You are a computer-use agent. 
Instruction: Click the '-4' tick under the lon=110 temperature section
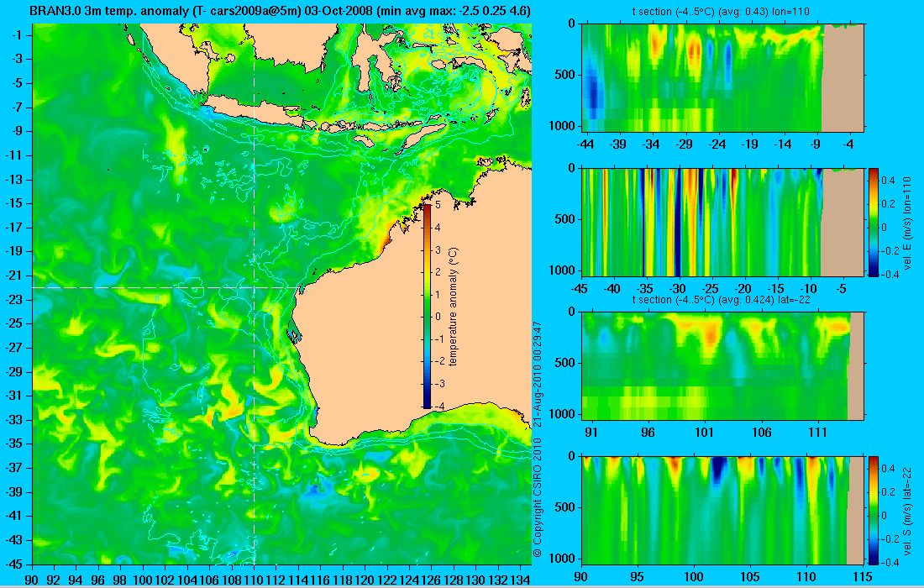pyautogui.click(x=848, y=144)
